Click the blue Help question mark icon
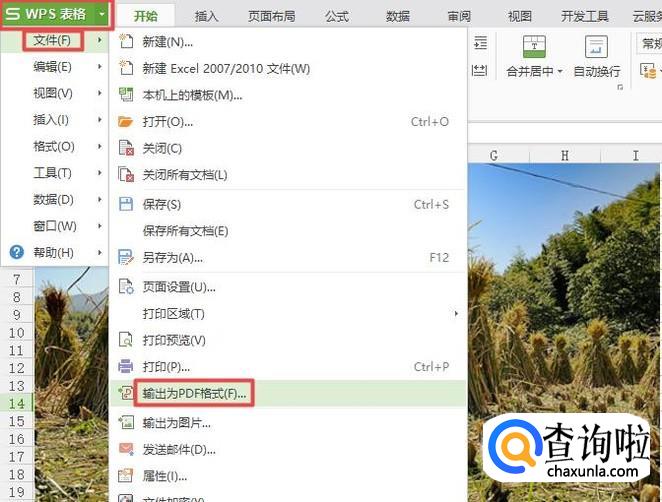 tap(17, 252)
